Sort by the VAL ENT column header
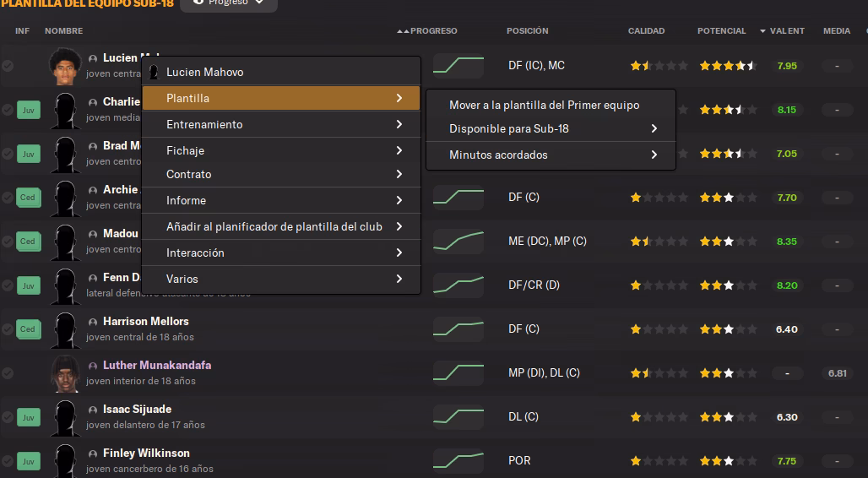 click(x=787, y=31)
